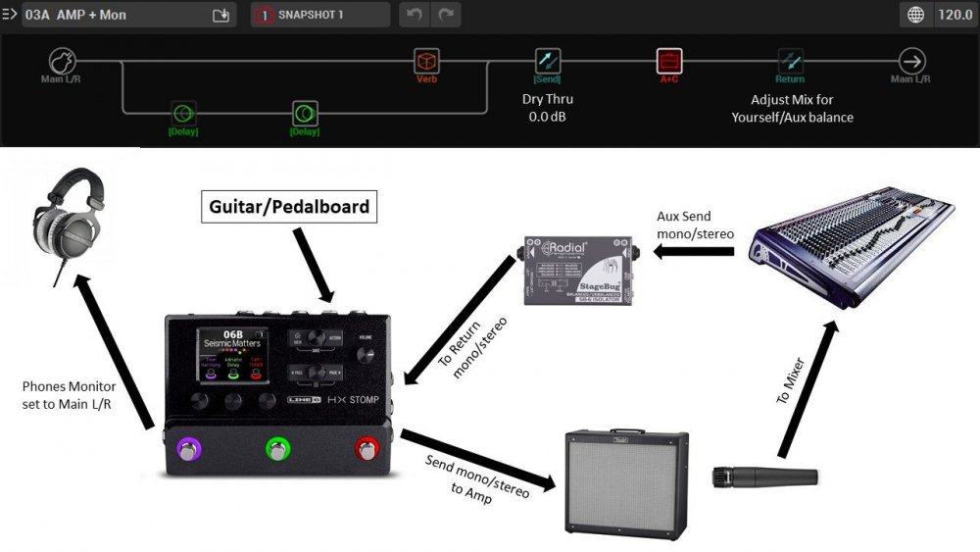Screen dimensions: 980x552
Task: Click the Send mono/stereo to Amp text
Action: (x=475, y=480)
